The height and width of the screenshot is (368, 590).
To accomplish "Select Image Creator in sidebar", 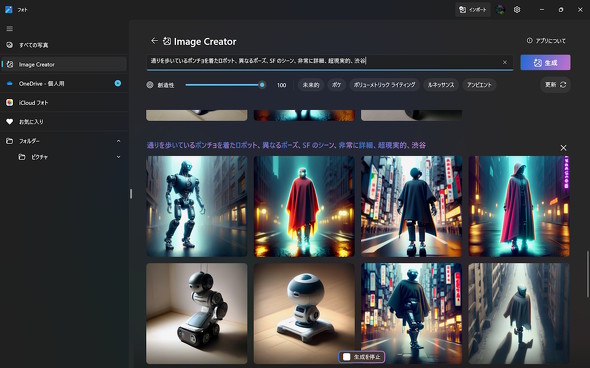I will point(64,64).
